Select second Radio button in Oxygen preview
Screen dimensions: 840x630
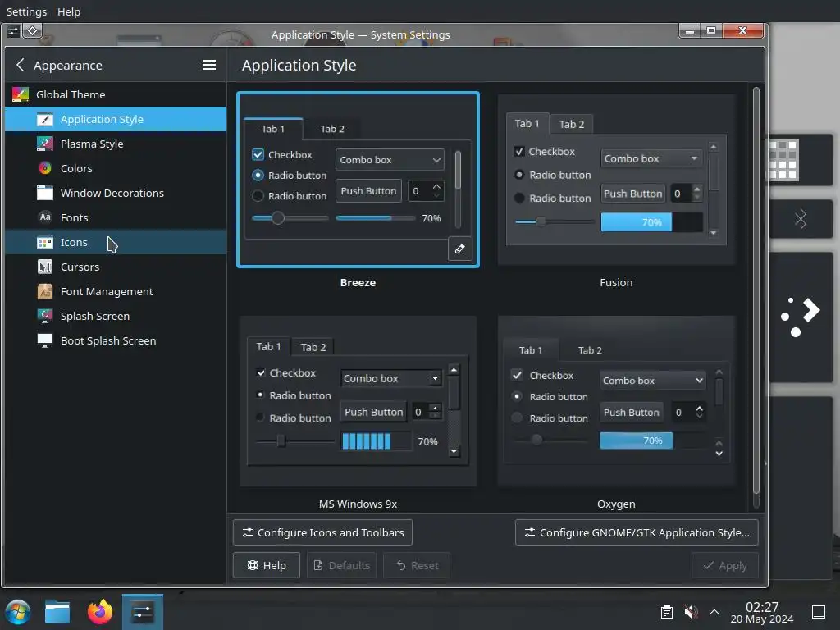coord(517,418)
